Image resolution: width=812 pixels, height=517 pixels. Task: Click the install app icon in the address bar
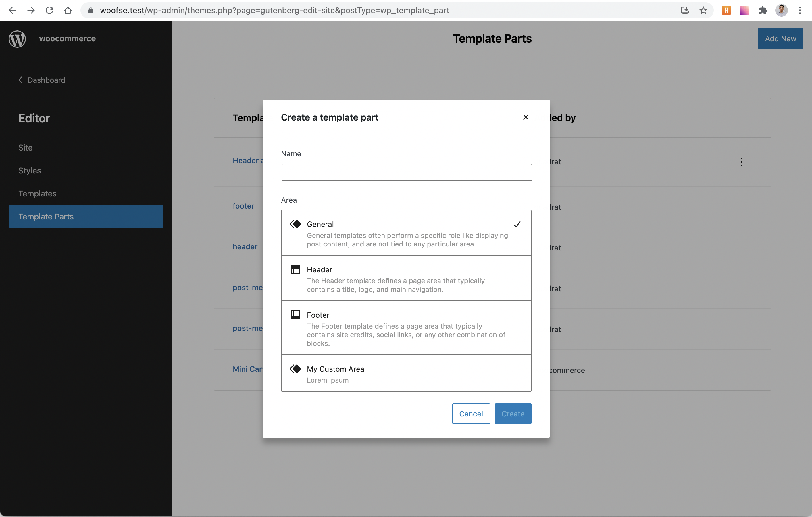pos(684,10)
